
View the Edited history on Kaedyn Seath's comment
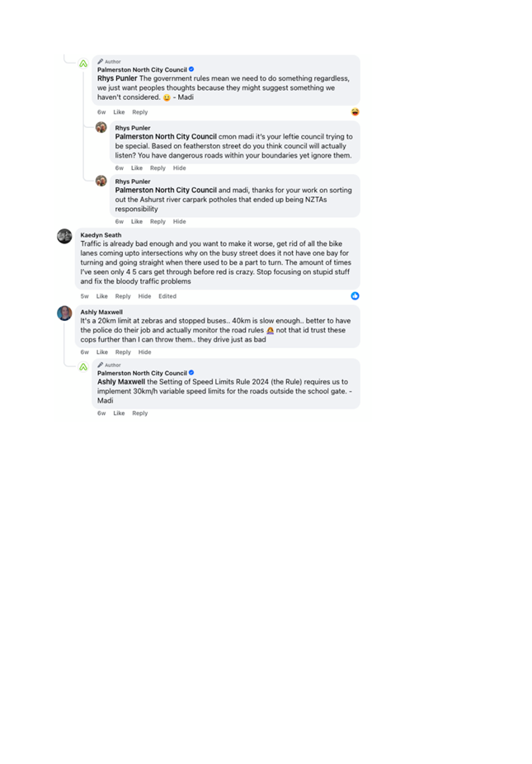click(x=167, y=296)
